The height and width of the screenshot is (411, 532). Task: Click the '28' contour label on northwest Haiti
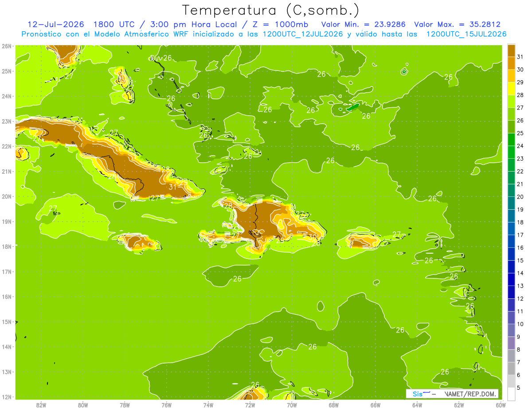(x=228, y=206)
